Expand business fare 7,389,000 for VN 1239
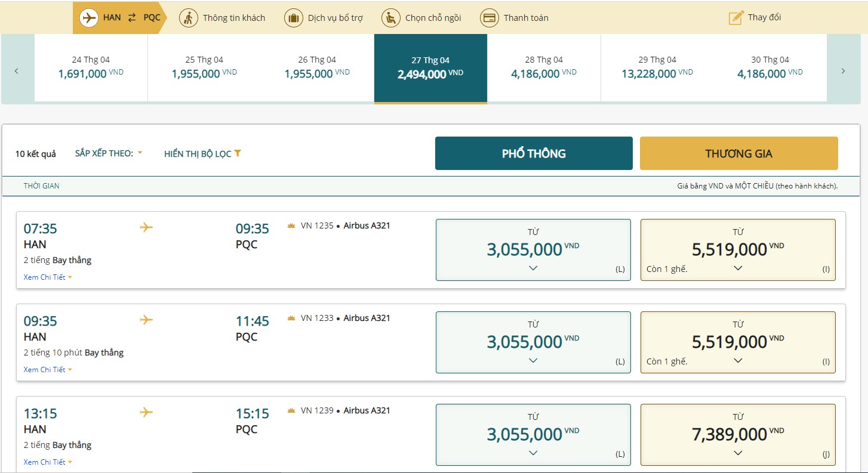The width and height of the screenshot is (868, 473). pyautogui.click(x=738, y=453)
